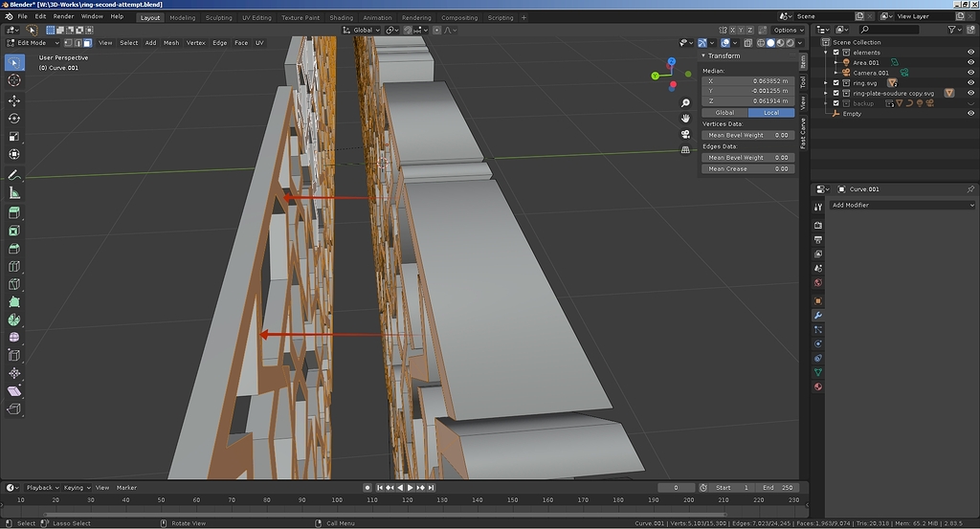The height and width of the screenshot is (529, 980).
Task: Hide the Empty object via eye icon
Action: (x=970, y=114)
